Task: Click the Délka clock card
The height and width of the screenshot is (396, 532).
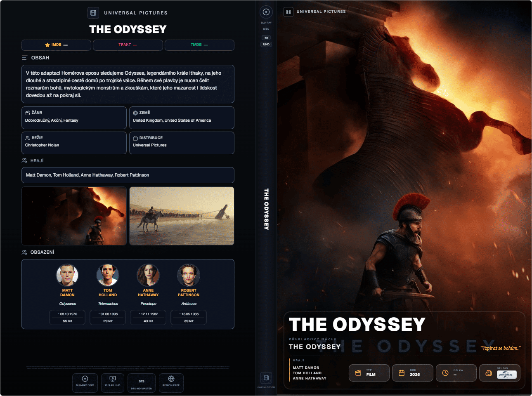Action: pyautogui.click(x=456, y=373)
